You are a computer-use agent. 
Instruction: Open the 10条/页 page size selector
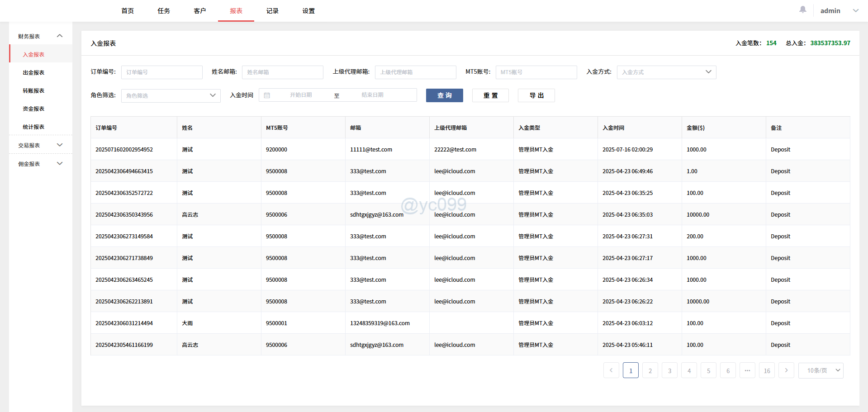pos(820,370)
